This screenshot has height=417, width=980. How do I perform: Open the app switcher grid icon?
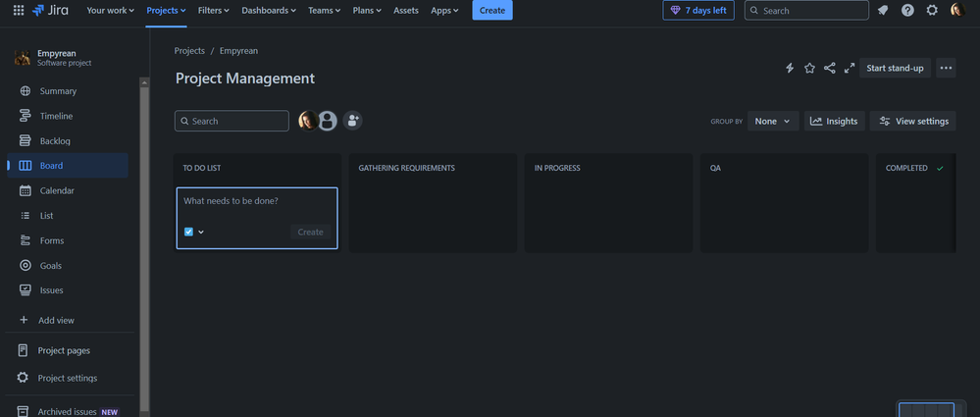pyautogui.click(x=19, y=10)
